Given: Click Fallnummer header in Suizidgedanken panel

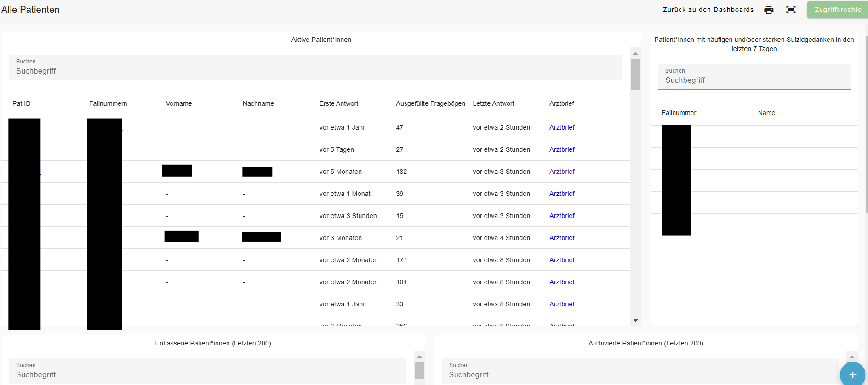Looking at the screenshot, I should [679, 113].
